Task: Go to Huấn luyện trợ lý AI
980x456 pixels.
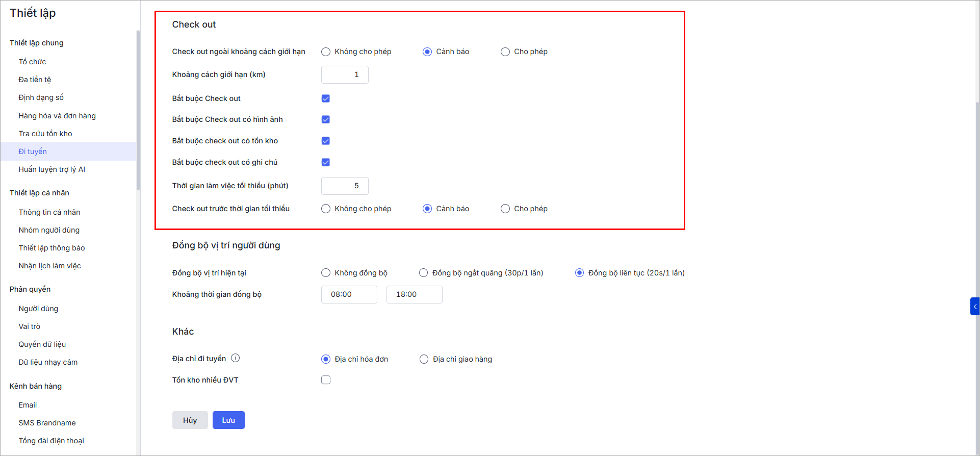Action: tap(51, 169)
